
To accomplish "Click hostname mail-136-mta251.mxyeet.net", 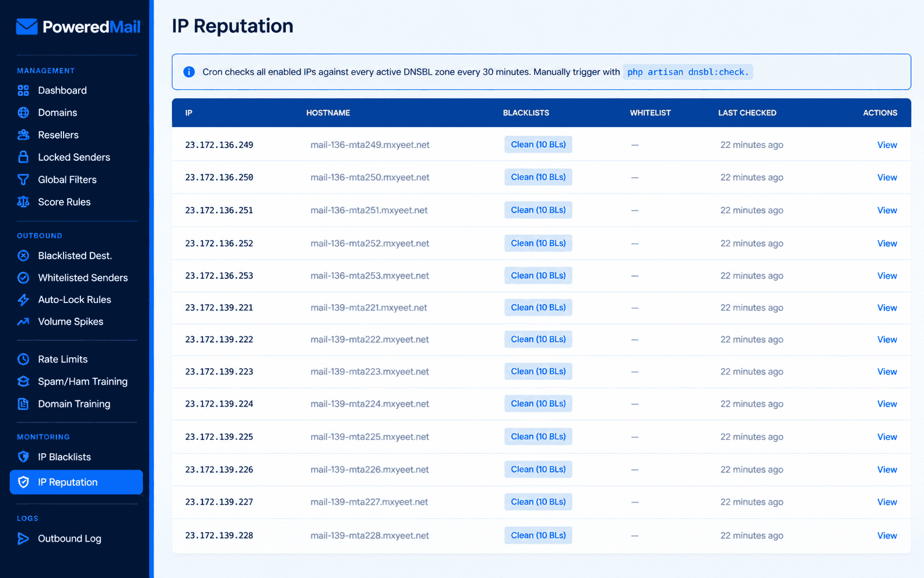I will tap(369, 210).
